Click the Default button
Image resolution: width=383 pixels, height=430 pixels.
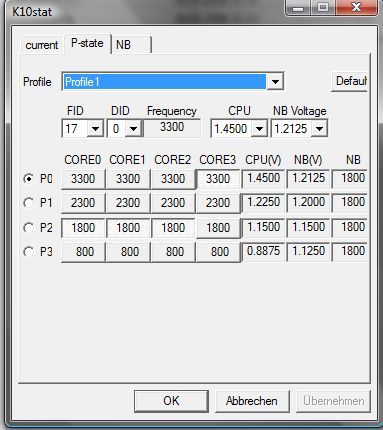pyautogui.click(x=350, y=81)
